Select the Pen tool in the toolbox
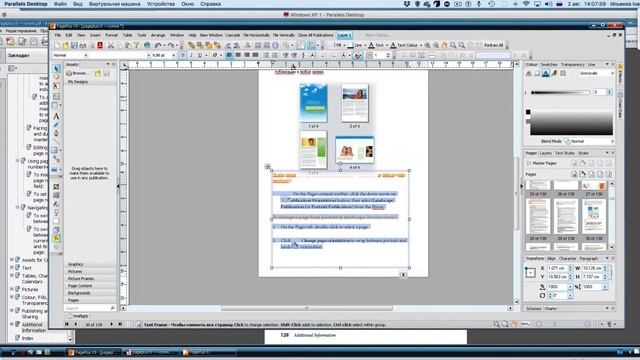This screenshot has height=360, width=640. 56,133
